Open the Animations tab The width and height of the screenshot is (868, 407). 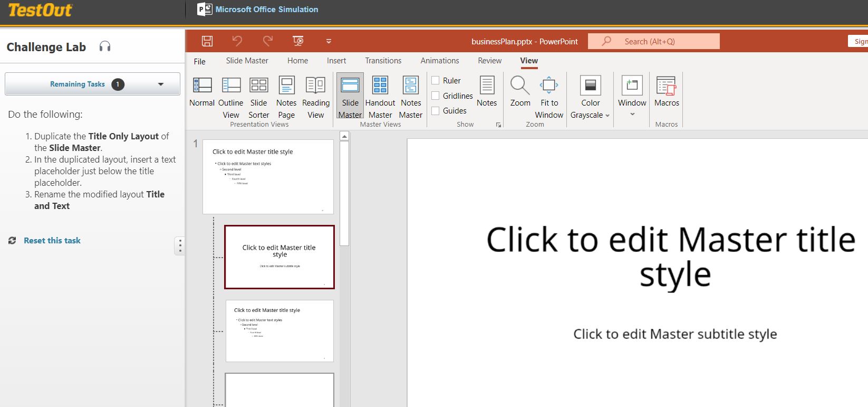440,61
